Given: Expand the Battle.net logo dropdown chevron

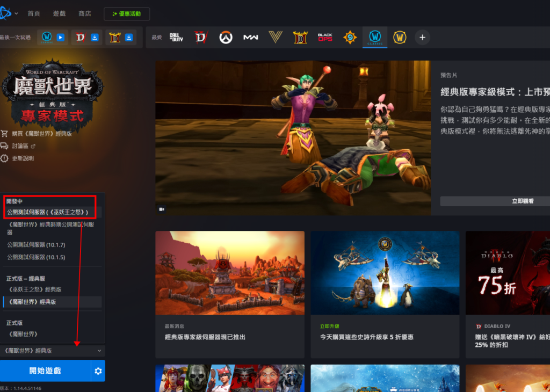Looking at the screenshot, I should point(17,13).
